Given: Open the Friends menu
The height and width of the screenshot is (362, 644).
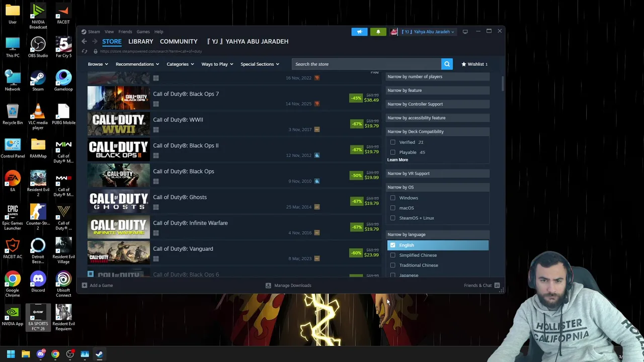Looking at the screenshot, I should [125, 32].
